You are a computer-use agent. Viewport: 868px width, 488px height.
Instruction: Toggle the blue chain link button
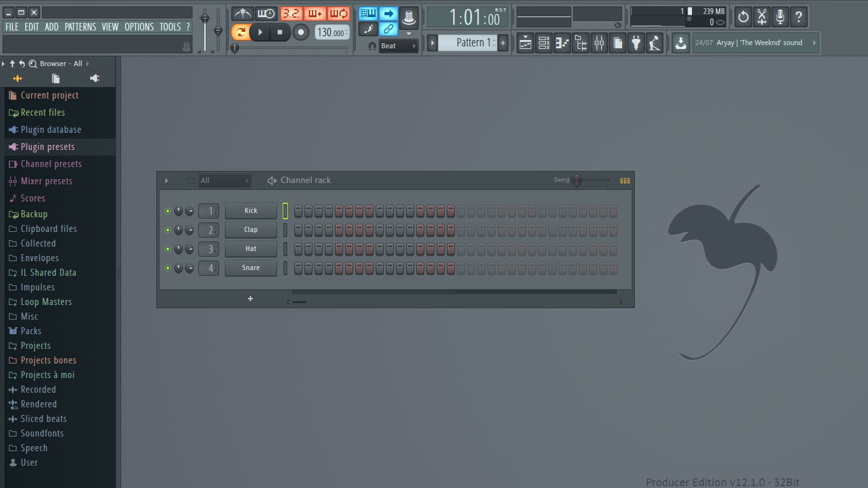point(389,29)
